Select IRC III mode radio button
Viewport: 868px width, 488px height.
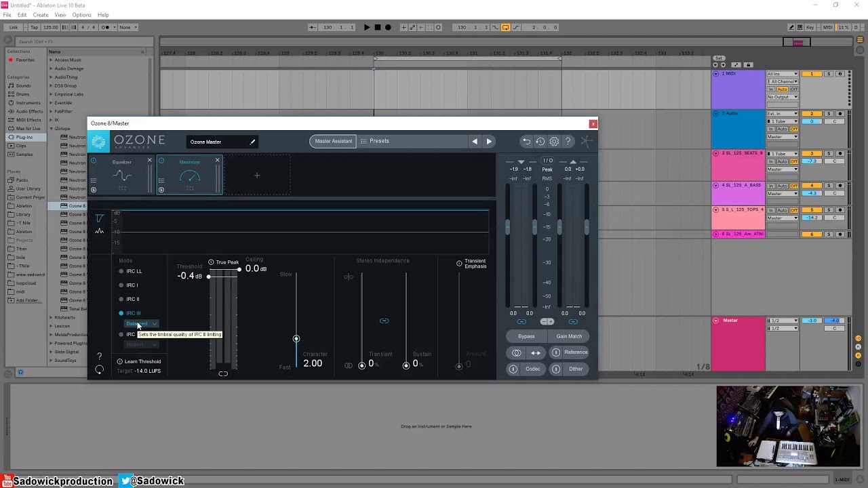click(121, 313)
